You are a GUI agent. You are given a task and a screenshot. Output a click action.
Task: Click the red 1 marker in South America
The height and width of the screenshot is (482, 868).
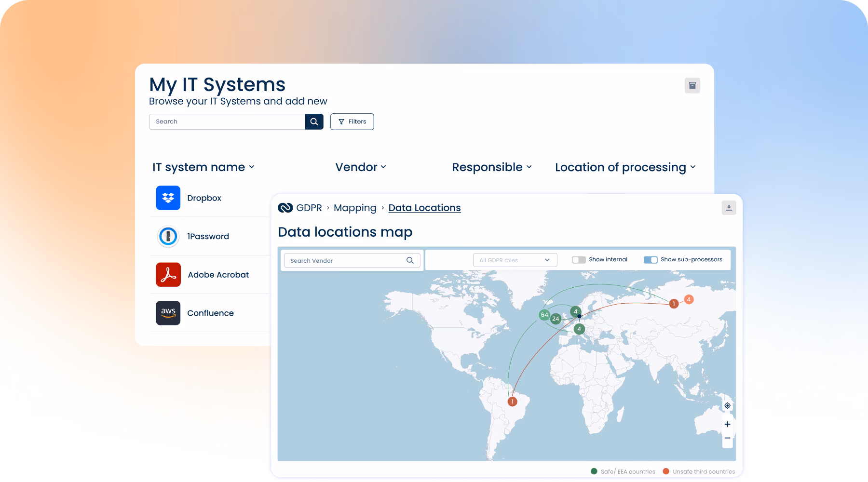coord(513,402)
